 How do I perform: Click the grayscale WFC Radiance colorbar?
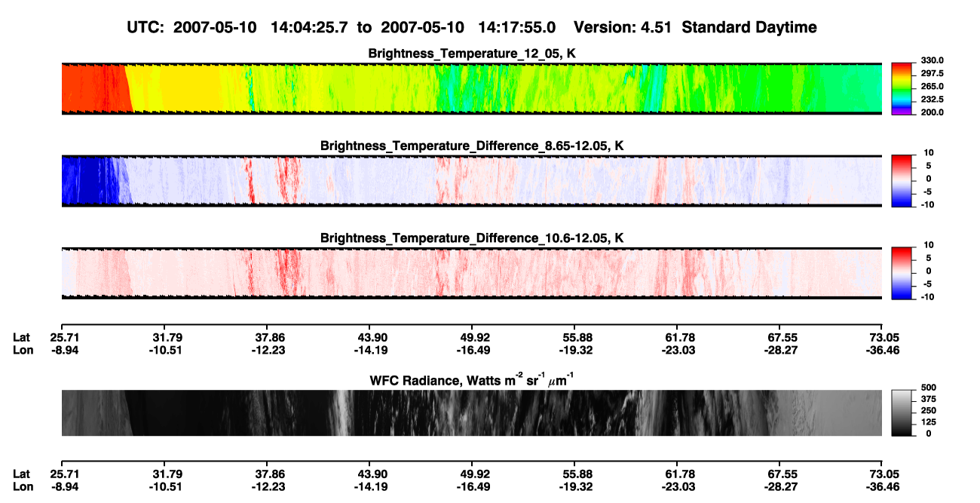pyautogui.click(x=902, y=413)
